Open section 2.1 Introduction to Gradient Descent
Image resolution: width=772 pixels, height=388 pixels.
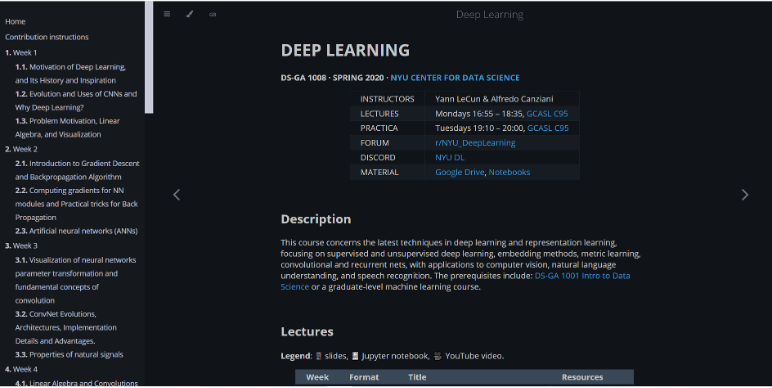coord(77,170)
